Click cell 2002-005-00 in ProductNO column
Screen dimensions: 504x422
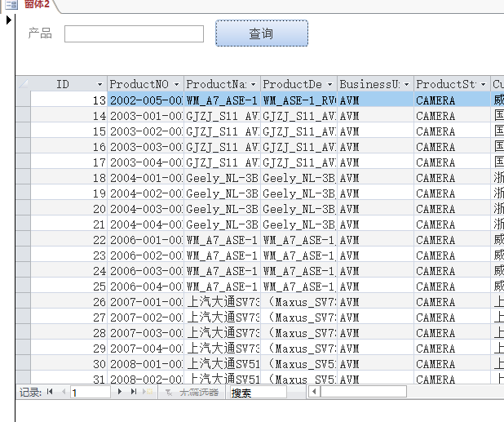[x=146, y=100]
